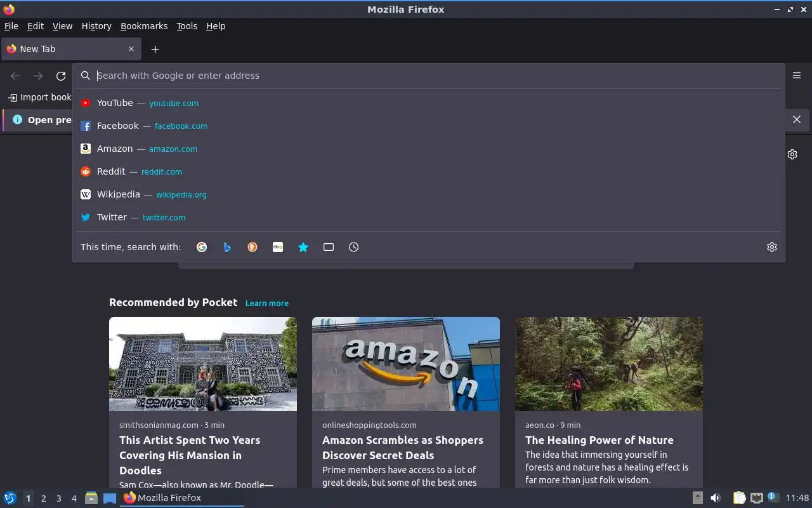Read This Artist Spent Two Years headline
Screen dimensions: 812x508
click(190, 455)
